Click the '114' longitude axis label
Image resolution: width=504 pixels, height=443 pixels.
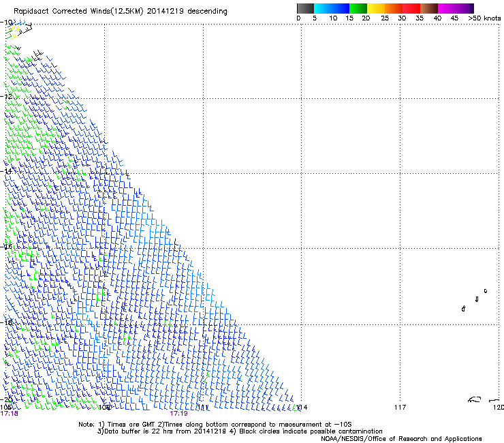(302, 408)
